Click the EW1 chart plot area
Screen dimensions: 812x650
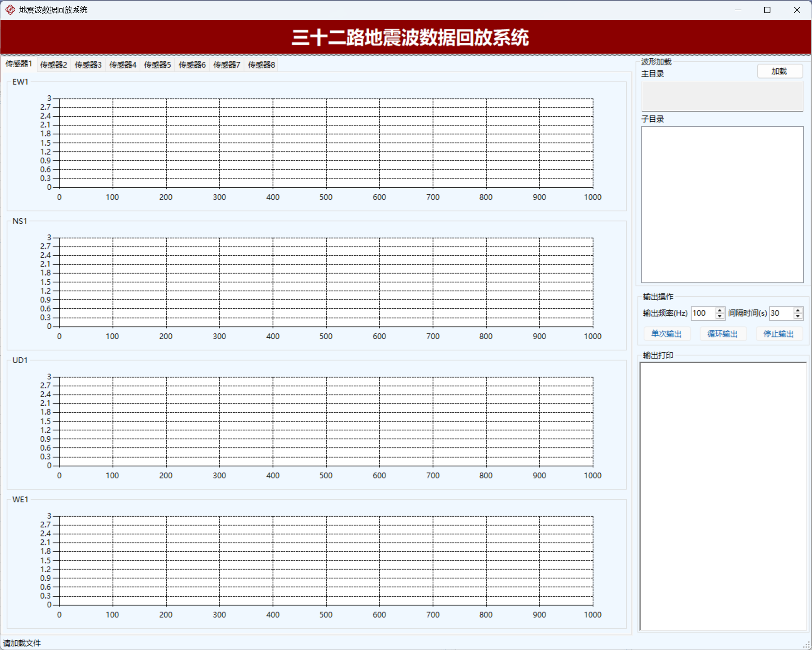click(326, 143)
